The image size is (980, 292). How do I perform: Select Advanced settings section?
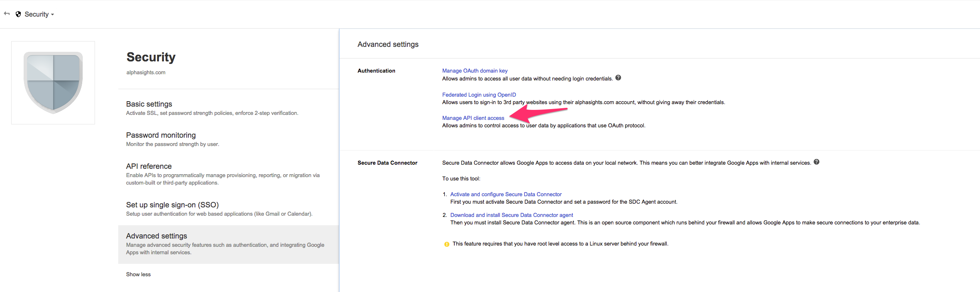click(229, 244)
